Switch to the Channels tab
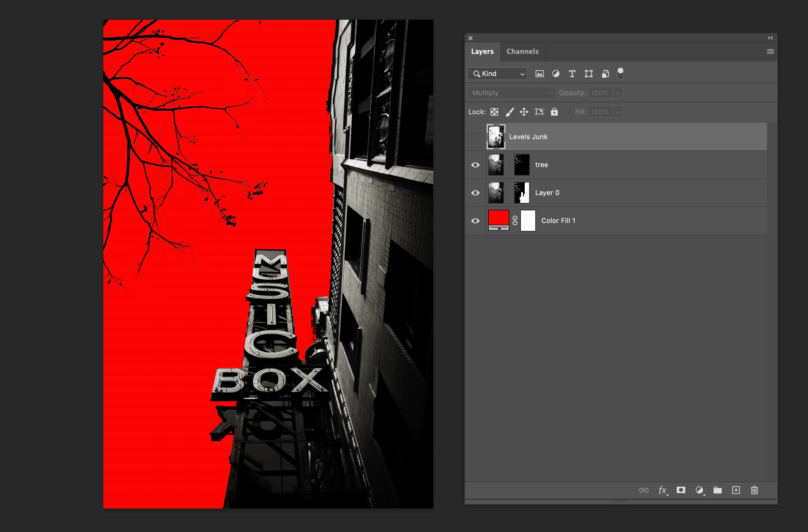The height and width of the screenshot is (532, 808). point(522,51)
